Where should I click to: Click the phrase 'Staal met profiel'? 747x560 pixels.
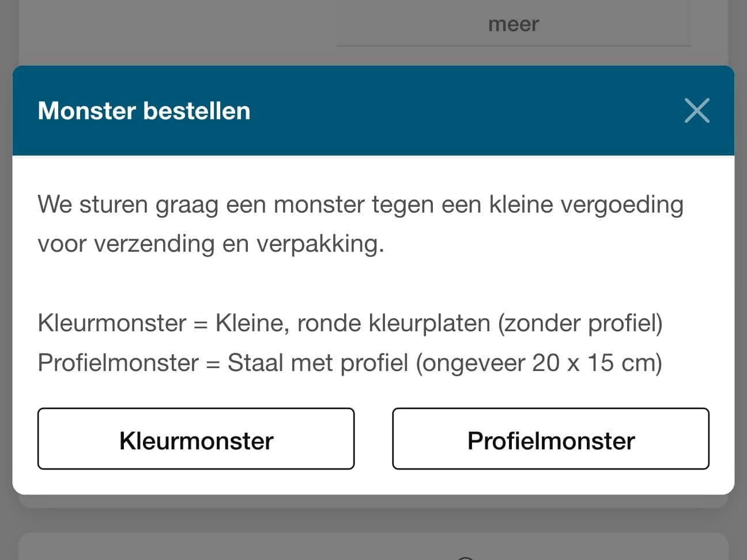(318, 363)
